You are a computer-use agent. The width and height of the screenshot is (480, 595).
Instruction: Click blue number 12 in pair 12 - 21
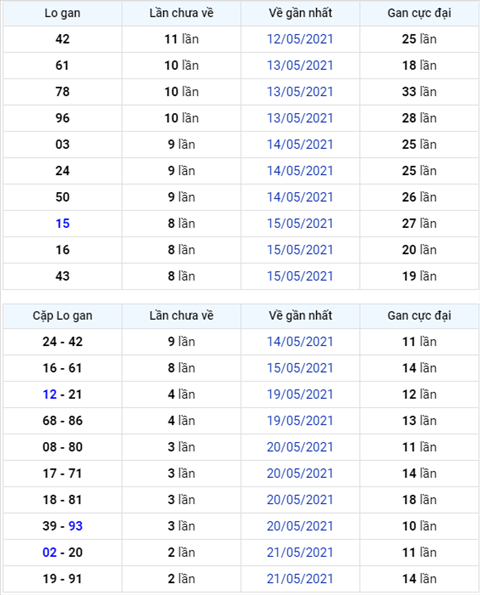[x=50, y=394]
